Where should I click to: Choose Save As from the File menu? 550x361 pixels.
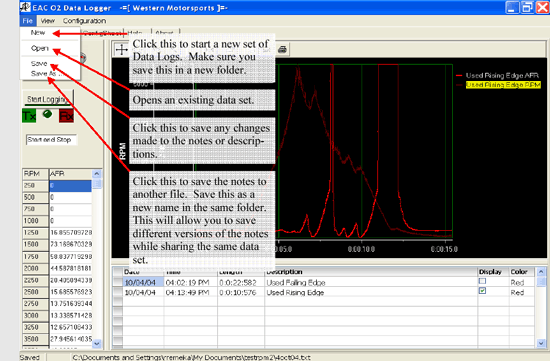pyautogui.click(x=43, y=73)
